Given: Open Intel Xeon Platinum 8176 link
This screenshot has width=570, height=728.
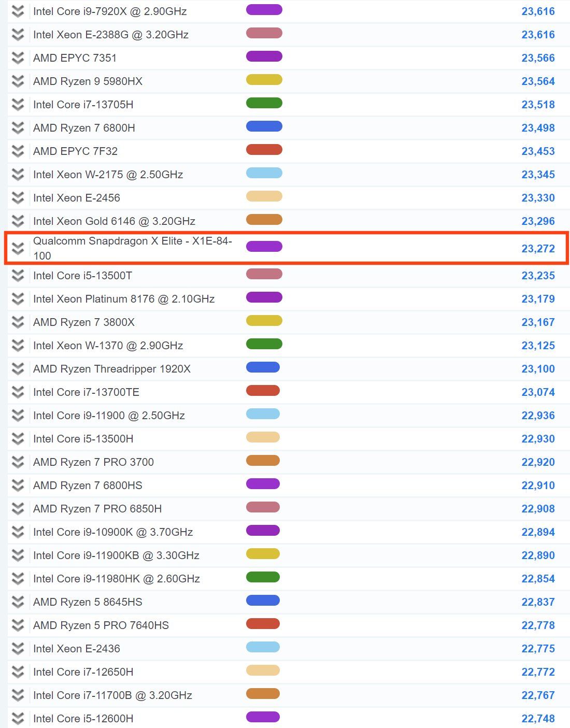Looking at the screenshot, I should tap(124, 299).
